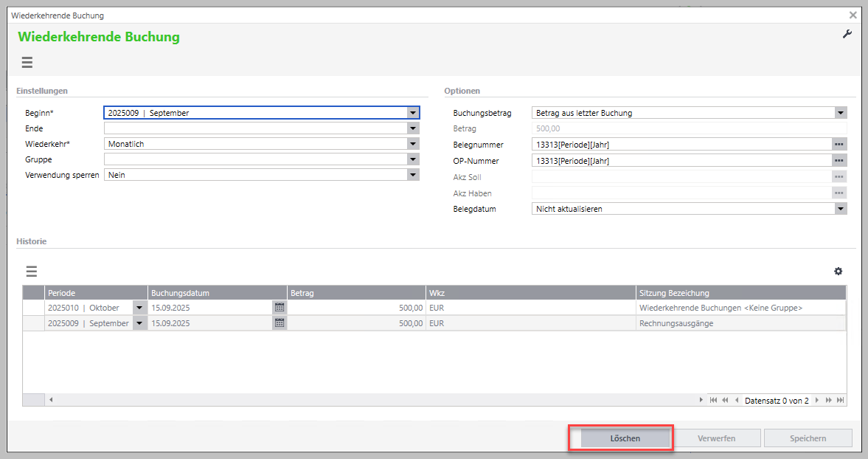Viewport: 868px width, 459px height.
Task: Click into the Ende input field
Action: point(254,128)
